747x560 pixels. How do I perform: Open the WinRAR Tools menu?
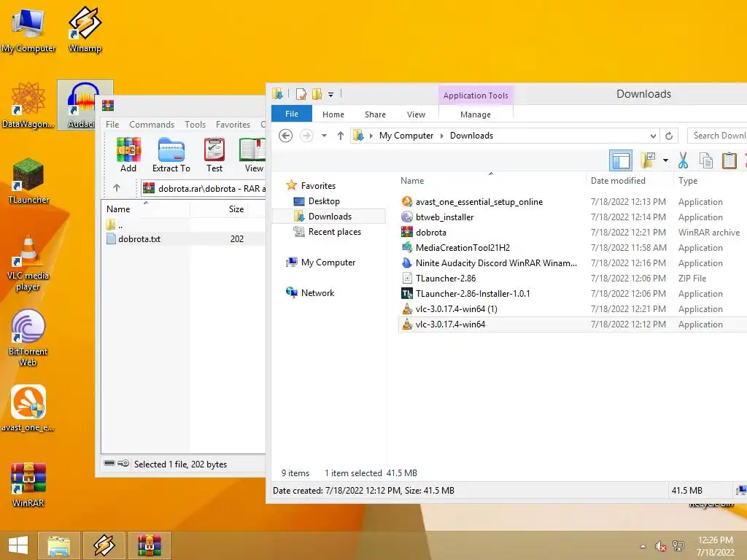pos(195,124)
